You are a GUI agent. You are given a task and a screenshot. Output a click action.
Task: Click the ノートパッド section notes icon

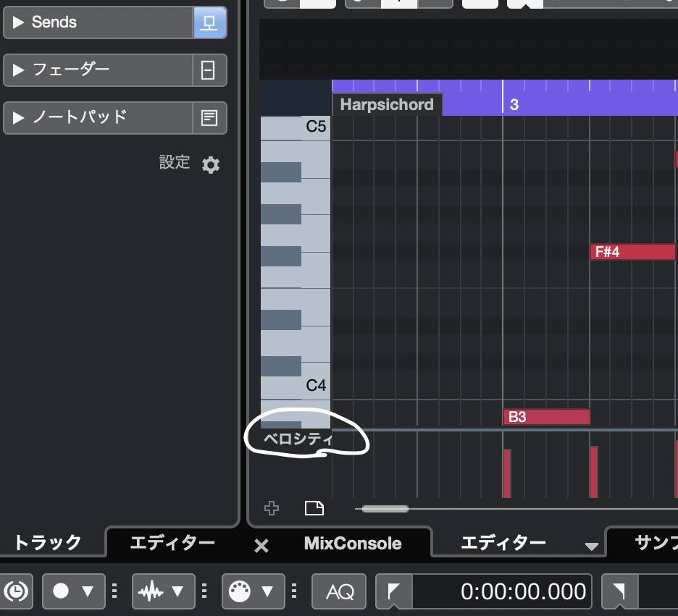[209, 117]
